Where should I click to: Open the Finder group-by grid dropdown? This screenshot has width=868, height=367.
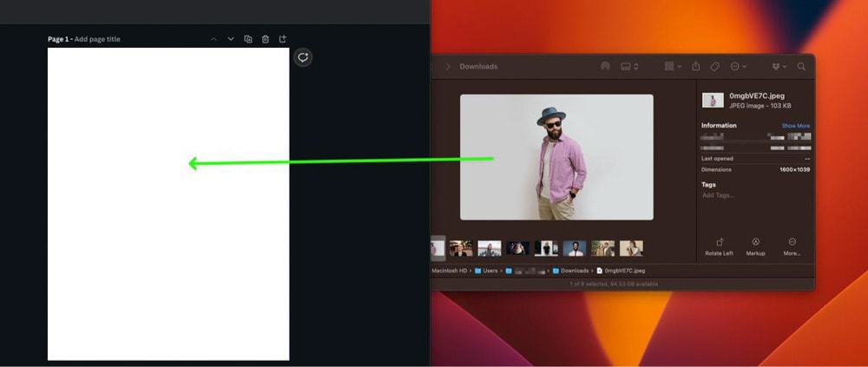point(673,67)
